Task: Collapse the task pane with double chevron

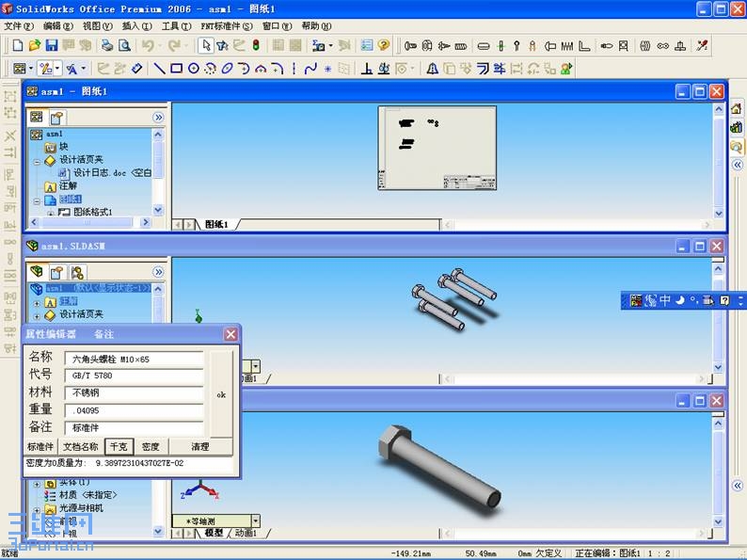Action: click(x=738, y=165)
